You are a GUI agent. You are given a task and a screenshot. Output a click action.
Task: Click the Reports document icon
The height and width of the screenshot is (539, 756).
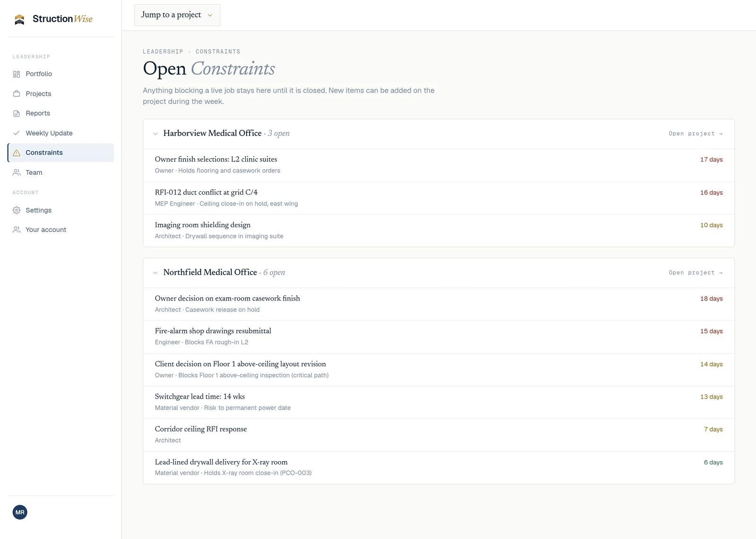pos(17,113)
